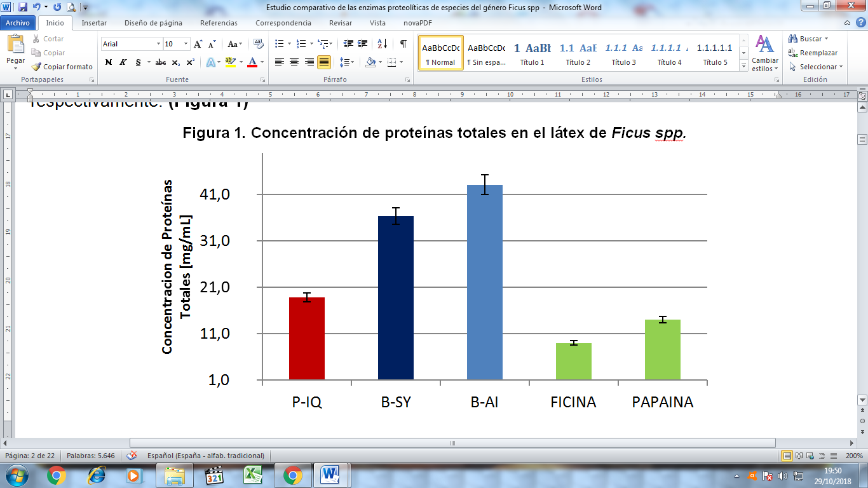Click the yellow text highlight color button

pos(230,62)
